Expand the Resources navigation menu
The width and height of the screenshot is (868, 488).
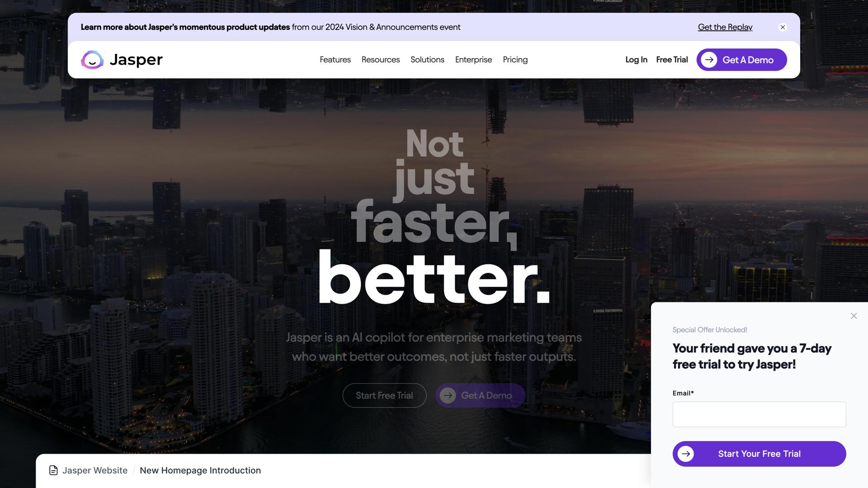click(x=381, y=60)
